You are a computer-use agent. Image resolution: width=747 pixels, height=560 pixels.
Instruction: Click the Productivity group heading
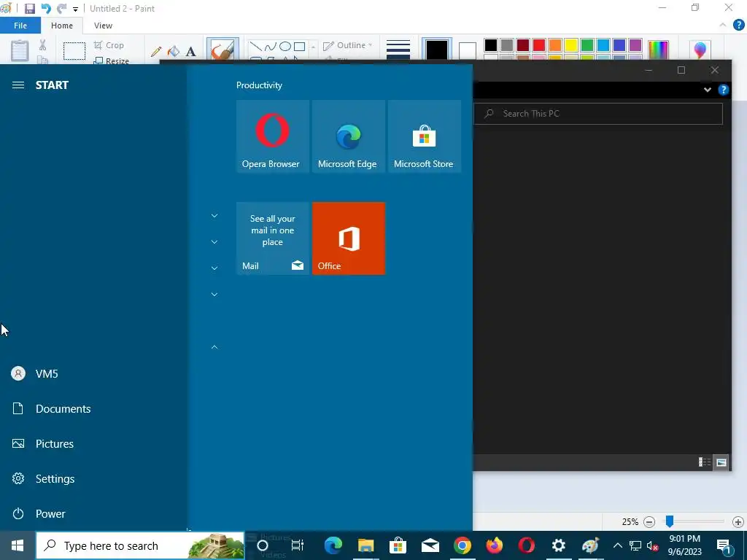point(259,85)
